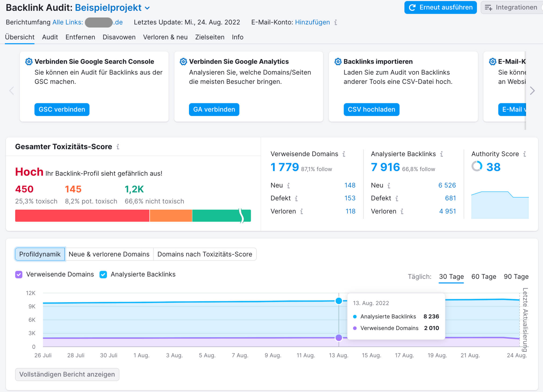Image resolution: width=543 pixels, height=392 pixels.
Task: Click the info icon next to E-Mail-Konto
Action: (335, 23)
